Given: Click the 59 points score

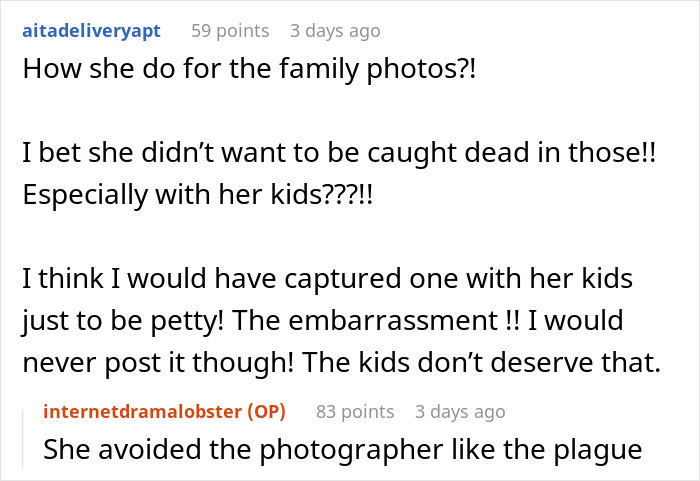Looking at the screenshot, I should (x=230, y=31).
